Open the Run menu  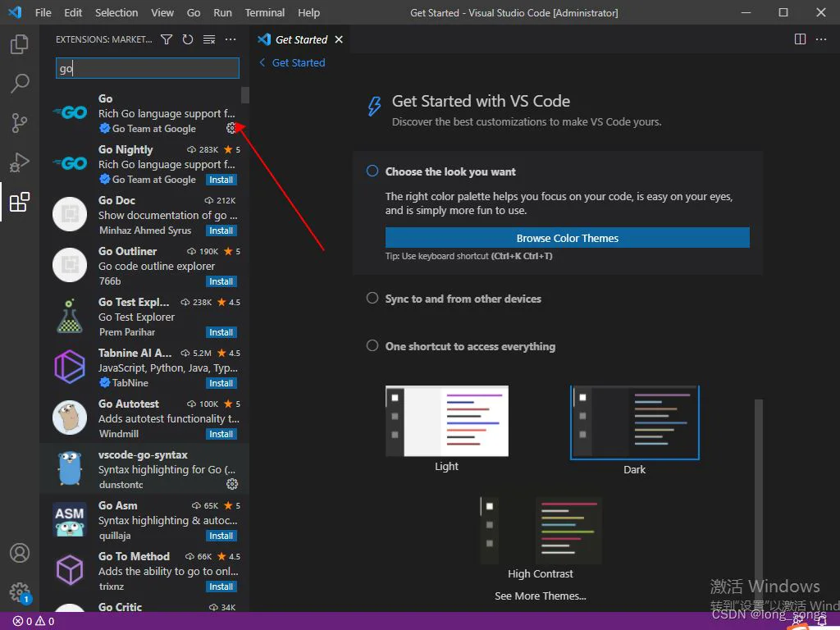222,12
